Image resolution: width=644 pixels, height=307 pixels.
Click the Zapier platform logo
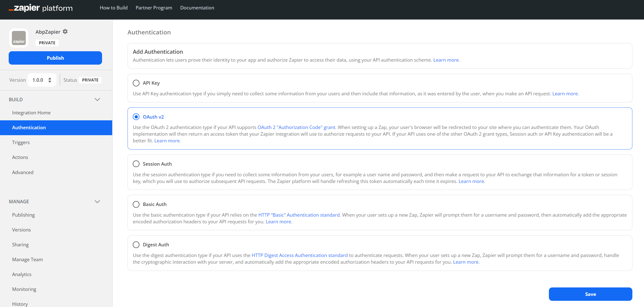[41, 8]
